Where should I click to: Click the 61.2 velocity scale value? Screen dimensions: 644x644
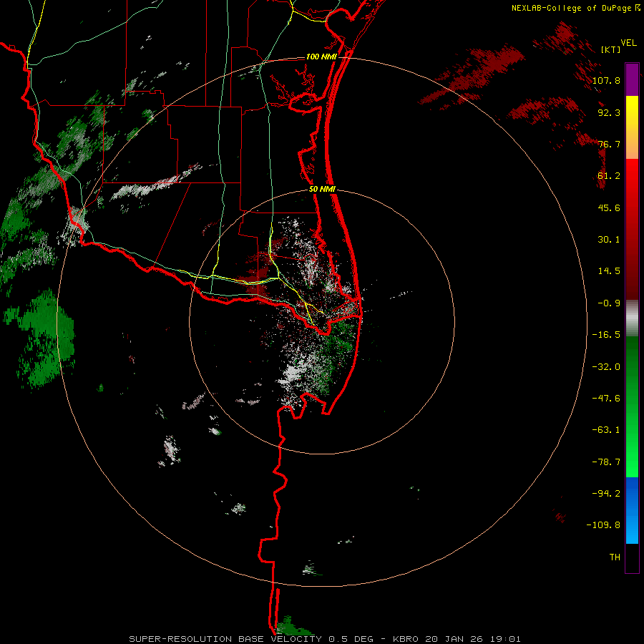point(609,176)
